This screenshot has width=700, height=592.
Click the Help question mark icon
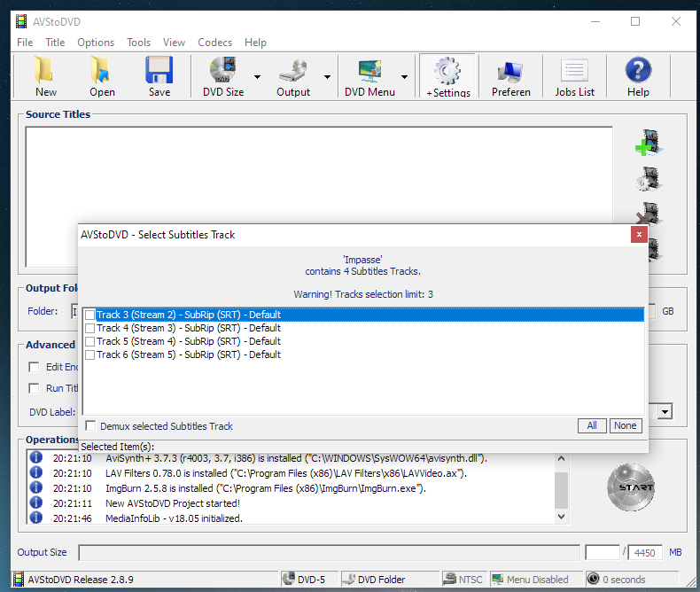pyautogui.click(x=638, y=70)
